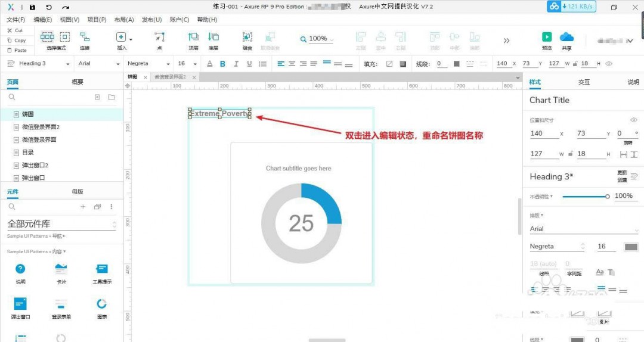Select the Chart (图表) widget icon
Screen dimensions: 644x342
pyautogui.click(x=101, y=304)
